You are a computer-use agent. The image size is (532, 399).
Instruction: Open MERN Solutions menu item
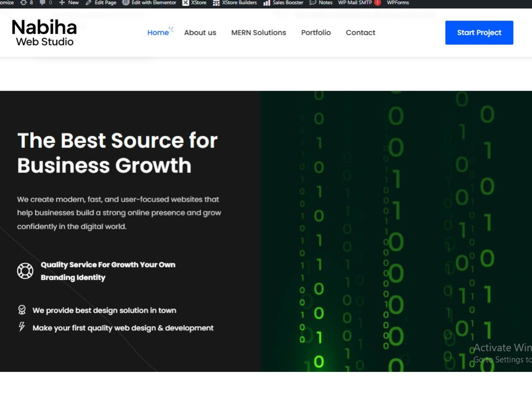(259, 32)
